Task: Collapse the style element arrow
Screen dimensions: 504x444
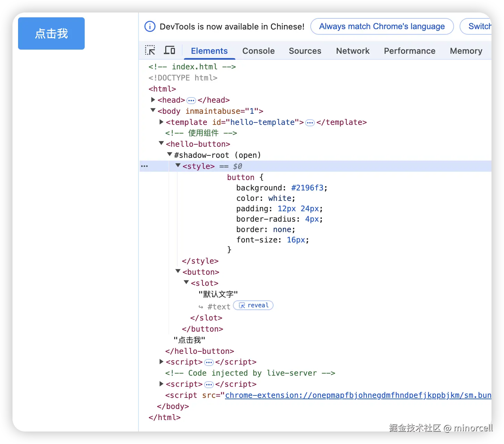Action: (x=178, y=165)
